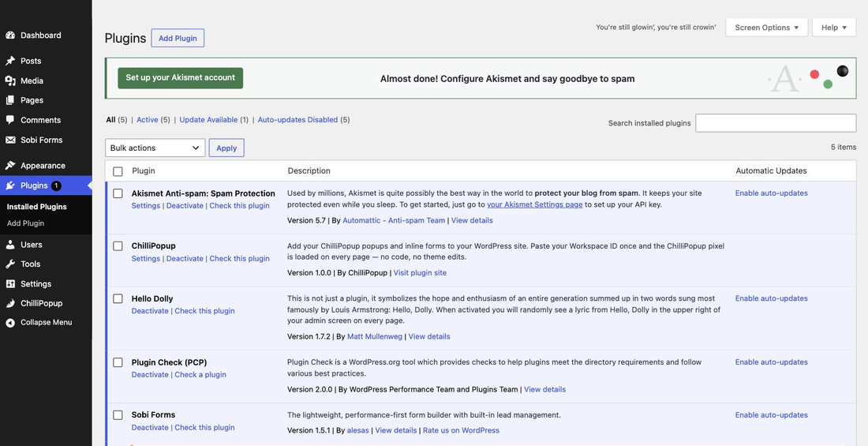Open Add Plugin submenu item in sidebar
Viewport: 868px width, 446px height.
click(x=25, y=223)
